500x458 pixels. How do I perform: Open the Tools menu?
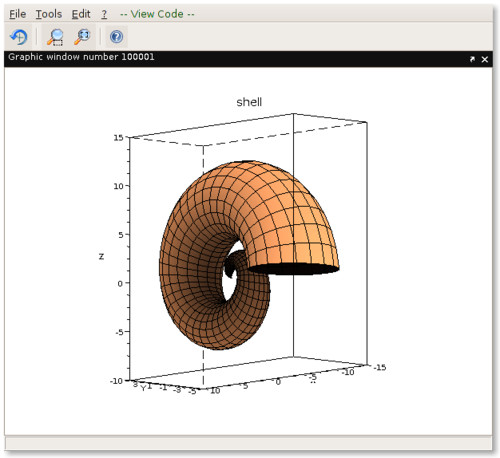[x=49, y=14]
